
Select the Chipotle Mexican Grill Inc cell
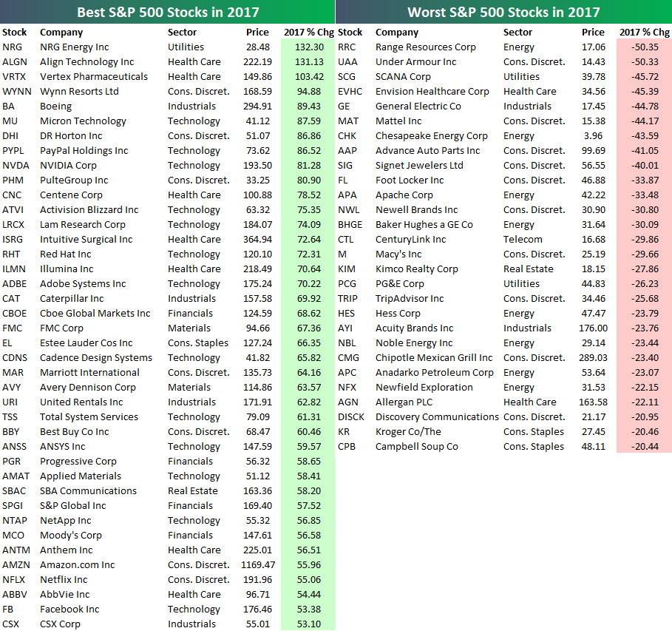433,358
